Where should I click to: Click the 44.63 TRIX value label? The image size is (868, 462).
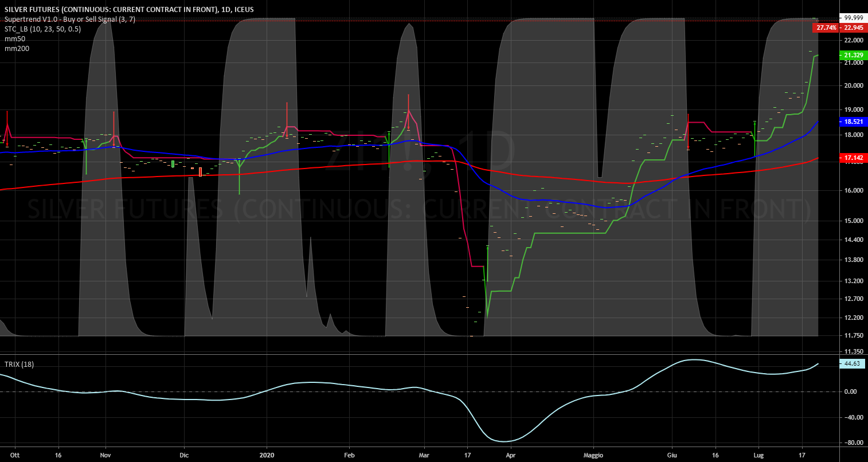click(x=851, y=363)
